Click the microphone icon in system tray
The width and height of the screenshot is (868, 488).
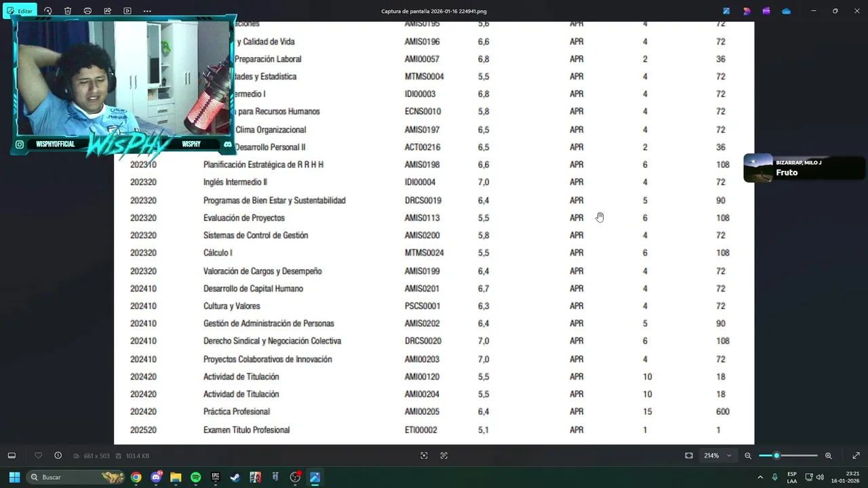pyautogui.click(x=775, y=477)
